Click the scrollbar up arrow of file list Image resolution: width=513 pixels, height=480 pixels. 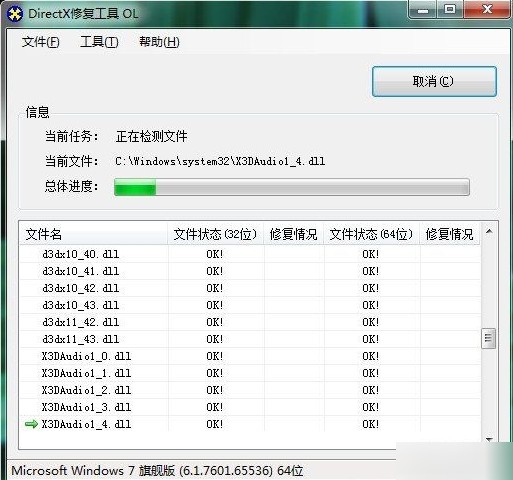point(489,231)
